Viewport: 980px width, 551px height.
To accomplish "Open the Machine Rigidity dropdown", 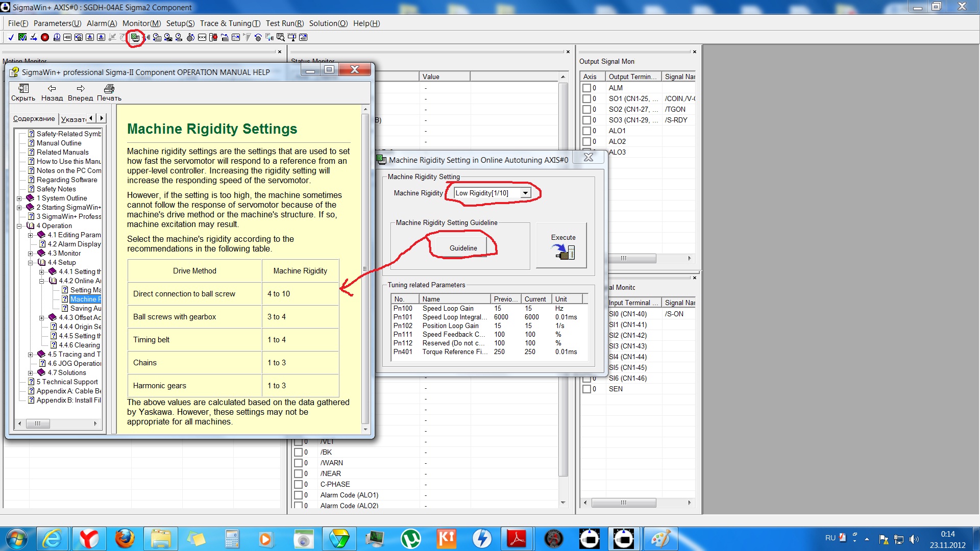I will tap(525, 193).
